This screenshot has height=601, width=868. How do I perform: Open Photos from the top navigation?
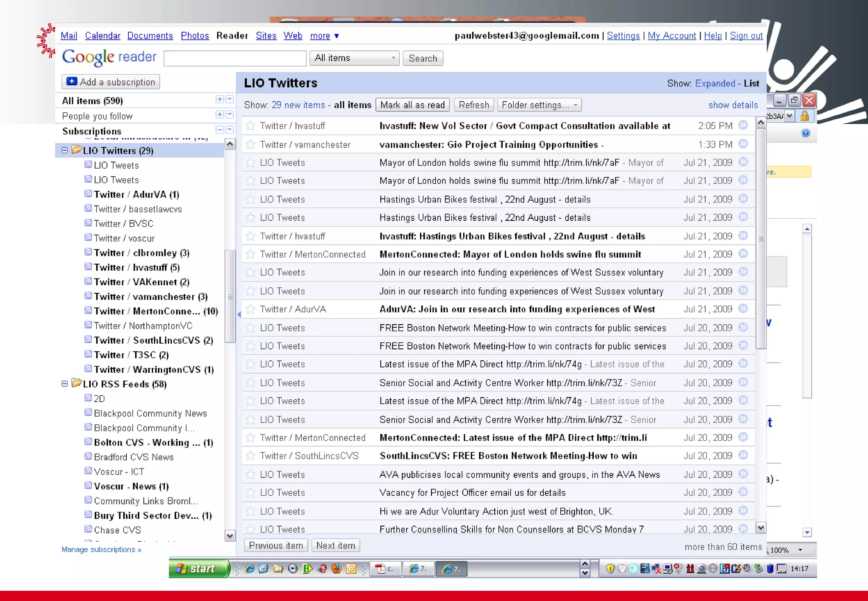click(195, 36)
